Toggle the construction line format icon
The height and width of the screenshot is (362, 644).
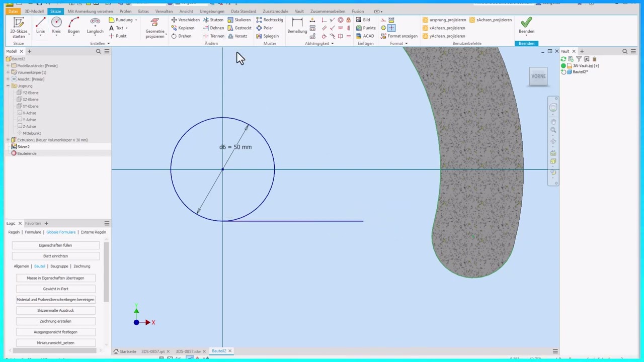click(383, 20)
